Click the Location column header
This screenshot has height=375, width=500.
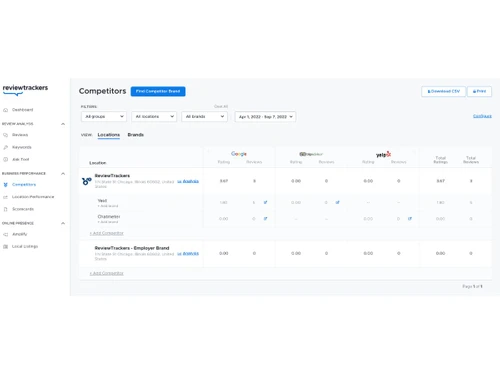click(98, 163)
